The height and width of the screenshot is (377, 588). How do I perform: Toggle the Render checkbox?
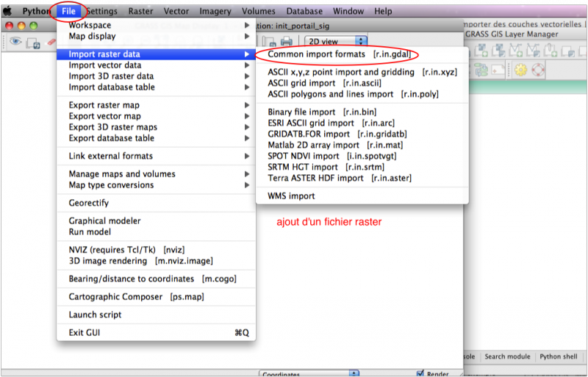click(420, 372)
